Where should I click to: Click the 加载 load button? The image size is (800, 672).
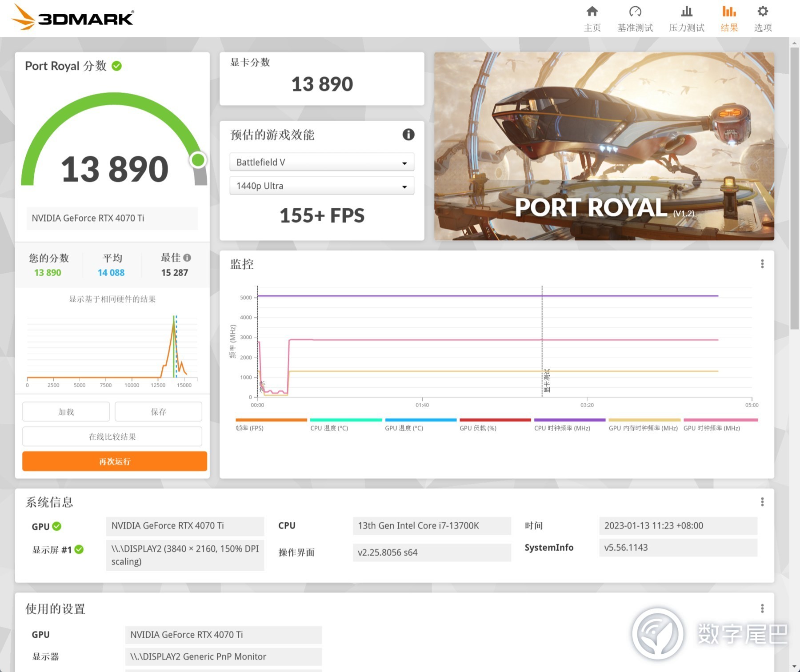pyautogui.click(x=66, y=412)
